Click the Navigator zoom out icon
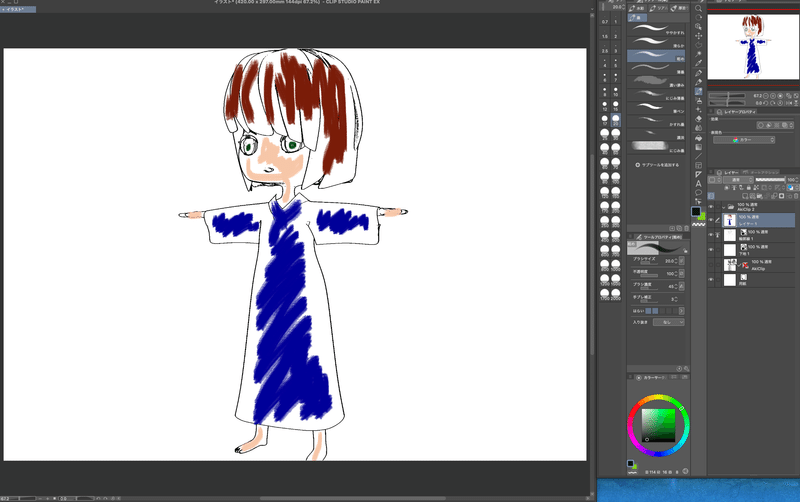Screen dimensions: 800x502 click(766, 95)
